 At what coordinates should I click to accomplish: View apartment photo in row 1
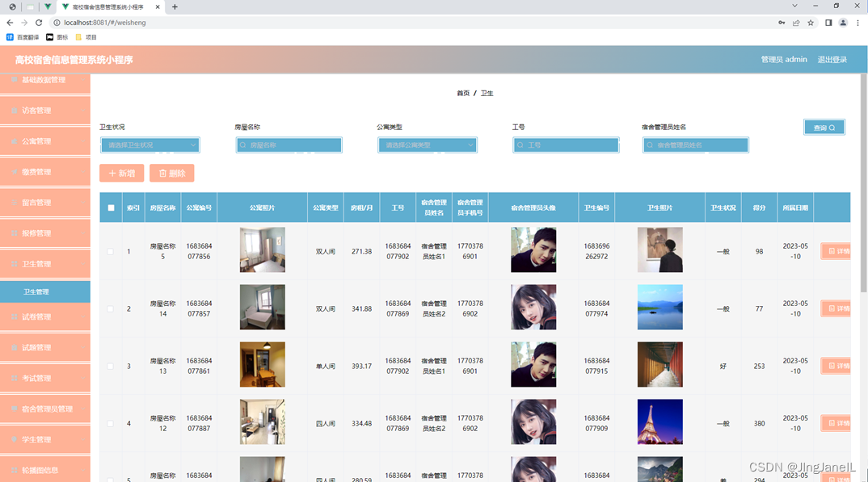[x=263, y=249]
